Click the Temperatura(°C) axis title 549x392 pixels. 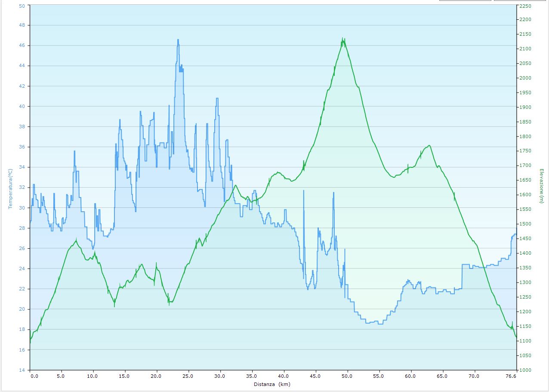pos(11,188)
